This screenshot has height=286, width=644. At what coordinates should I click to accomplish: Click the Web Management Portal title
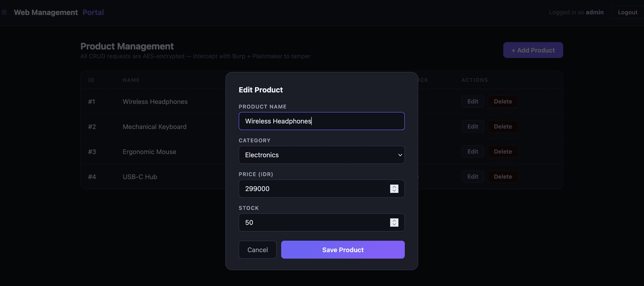[x=59, y=13]
